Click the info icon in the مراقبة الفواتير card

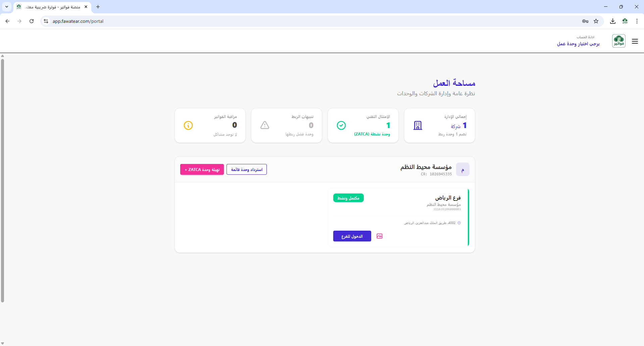[x=188, y=125]
